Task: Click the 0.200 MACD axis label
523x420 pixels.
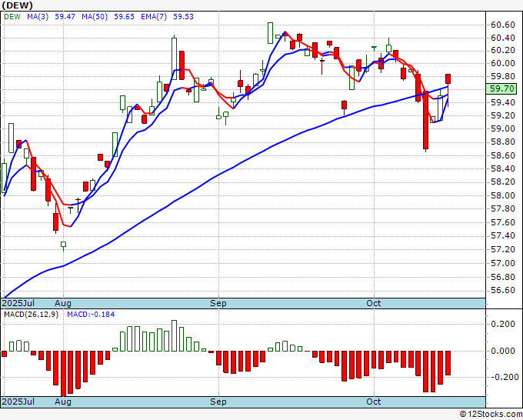Action: tap(503, 324)
